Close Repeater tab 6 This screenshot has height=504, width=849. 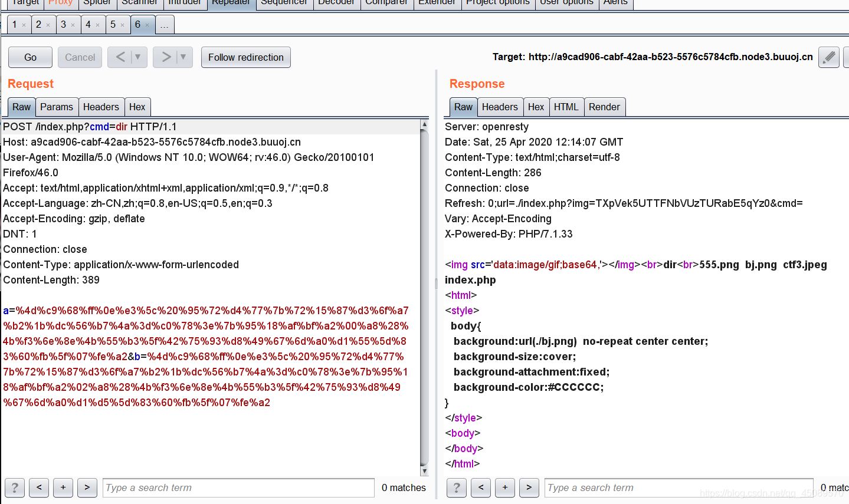tap(147, 25)
